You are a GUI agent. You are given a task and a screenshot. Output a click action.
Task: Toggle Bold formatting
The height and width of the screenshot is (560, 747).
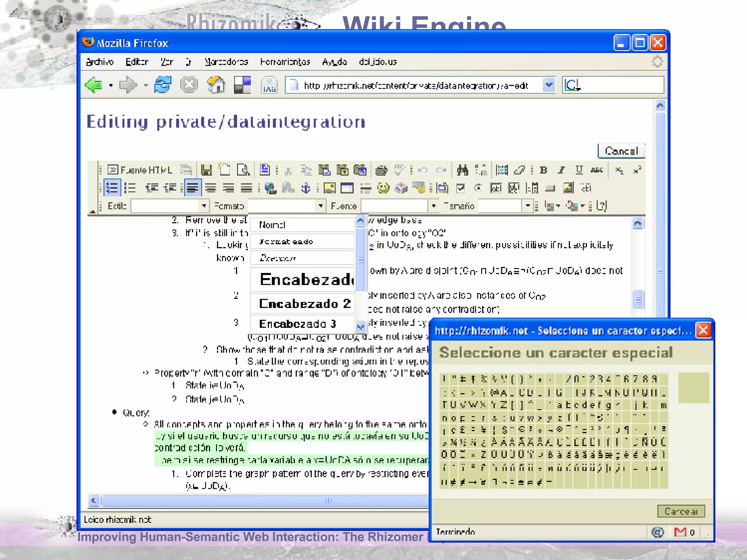pyautogui.click(x=543, y=170)
